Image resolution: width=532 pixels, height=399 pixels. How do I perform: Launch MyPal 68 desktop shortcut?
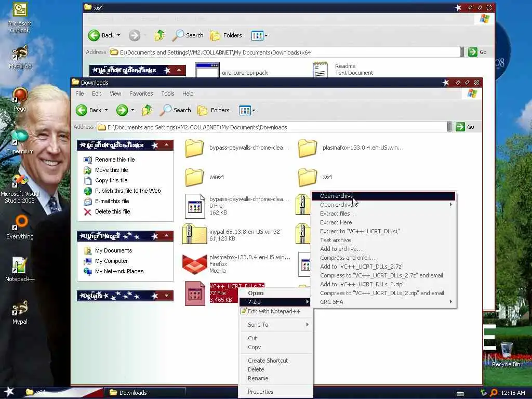pyautogui.click(x=20, y=57)
